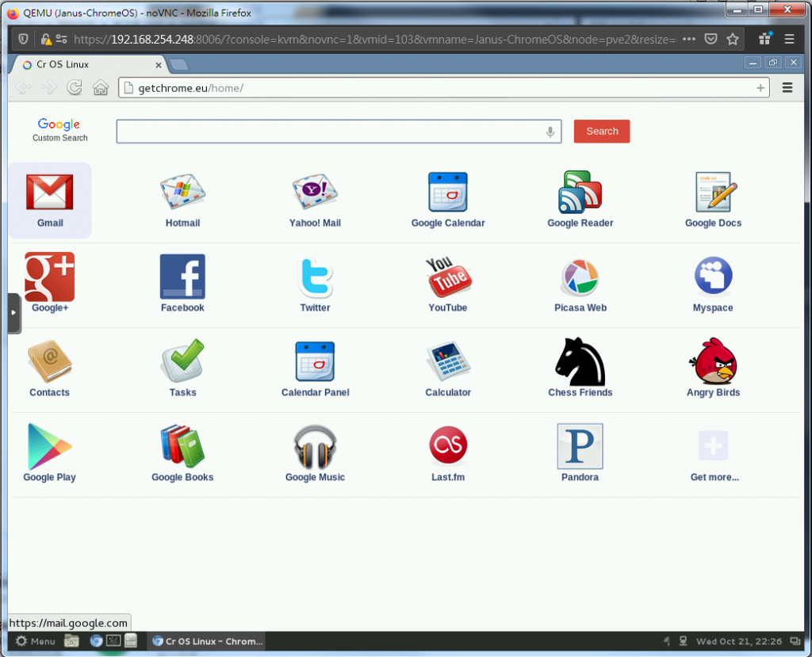812x657 pixels.
Task: Open the Gmail app icon
Action: tap(50, 192)
